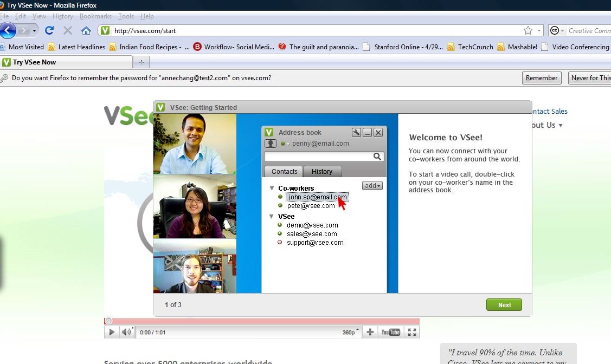
Task: Reload the page with the refresh icon
Action: [x=49, y=30]
